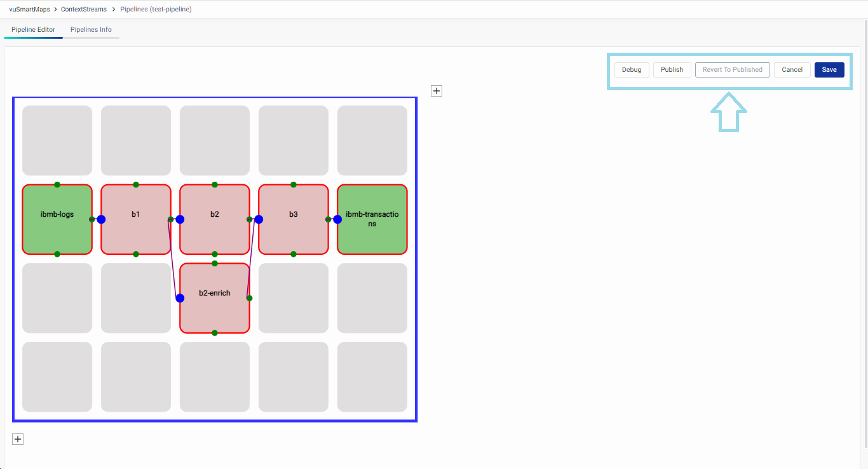This screenshot has width=868, height=469.
Task: Select the b3 pipeline block
Action: [x=294, y=215]
